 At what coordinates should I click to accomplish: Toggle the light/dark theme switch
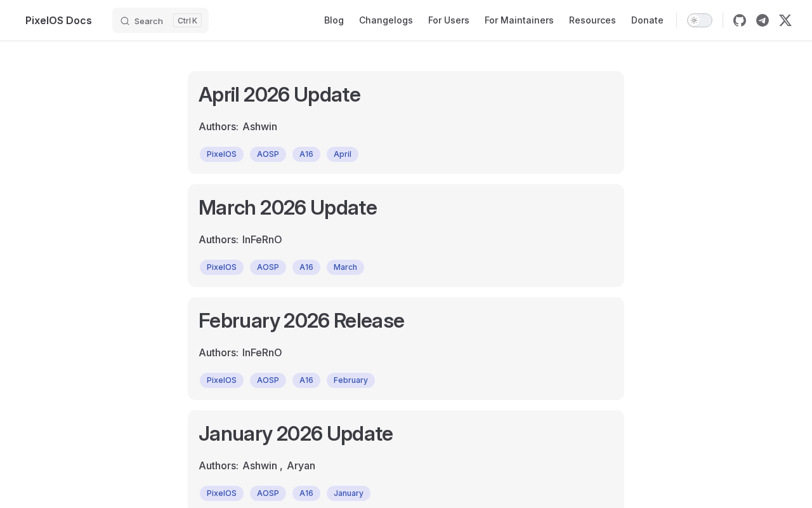[x=700, y=20]
